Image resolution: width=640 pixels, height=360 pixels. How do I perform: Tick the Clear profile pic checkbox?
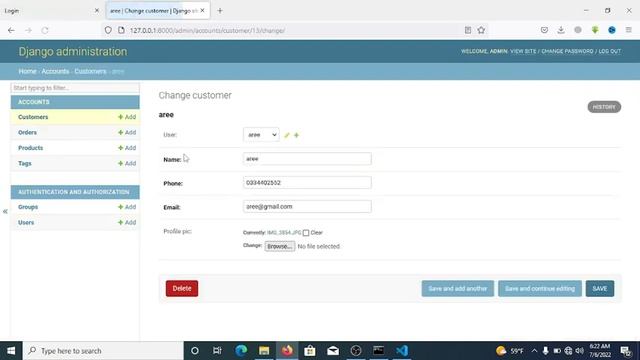tap(306, 233)
